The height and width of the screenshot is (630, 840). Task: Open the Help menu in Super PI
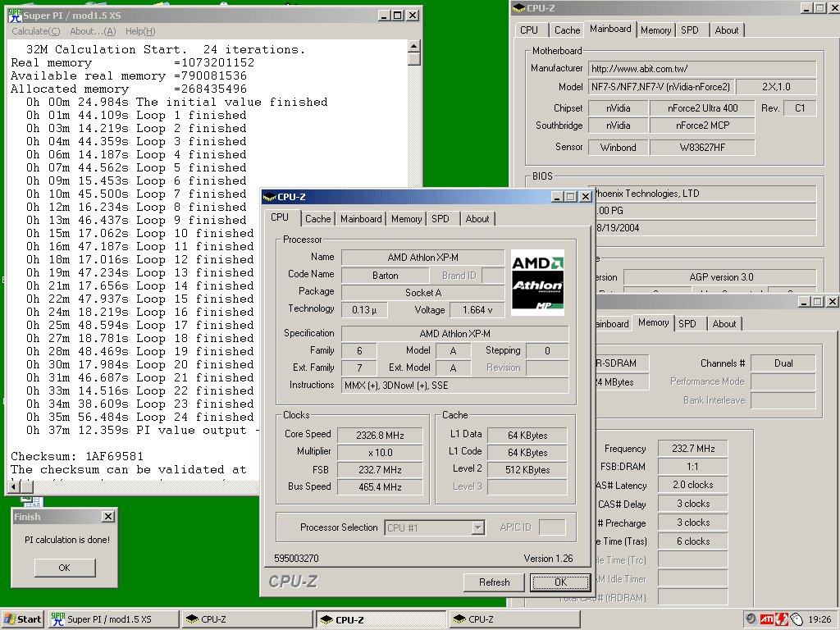pos(140,31)
